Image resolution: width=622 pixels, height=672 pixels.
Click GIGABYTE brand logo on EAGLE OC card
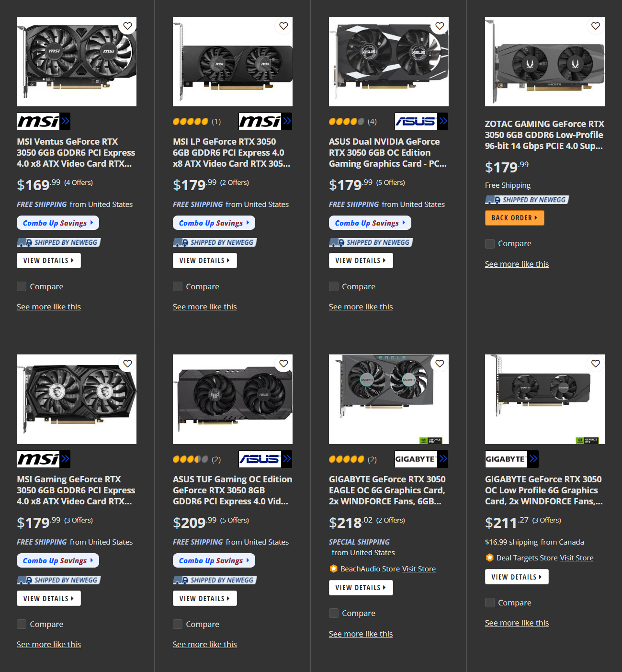click(x=421, y=459)
